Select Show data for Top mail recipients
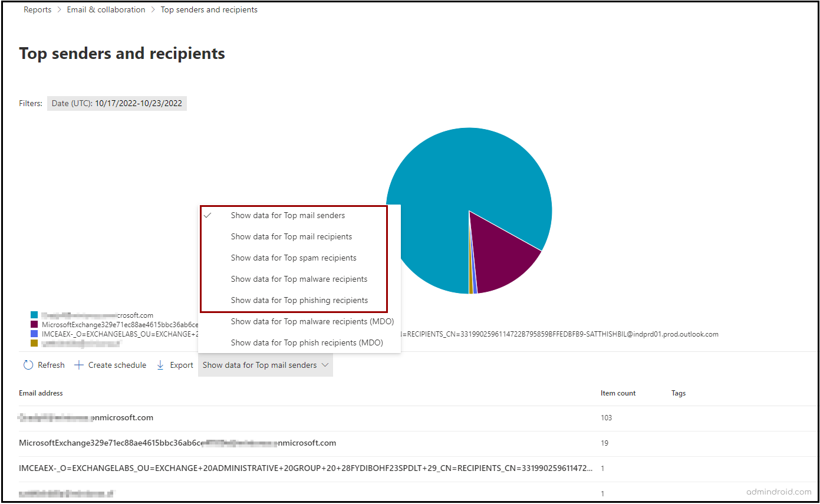 [x=291, y=236]
